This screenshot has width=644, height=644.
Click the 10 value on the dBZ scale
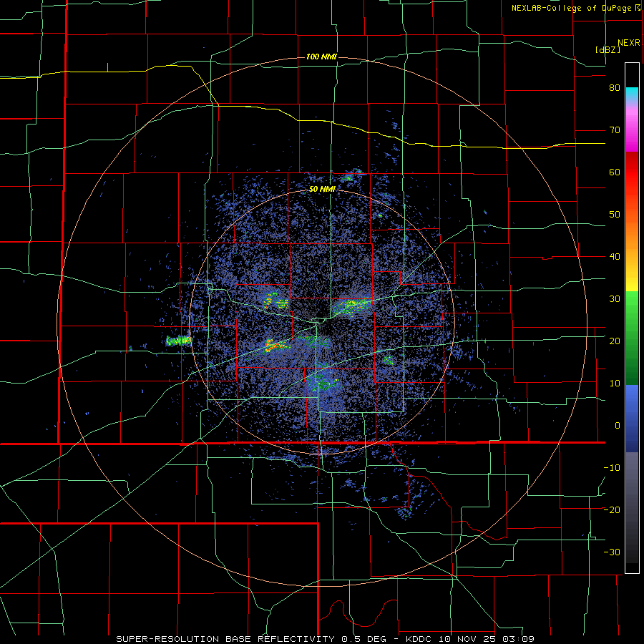pyautogui.click(x=615, y=384)
